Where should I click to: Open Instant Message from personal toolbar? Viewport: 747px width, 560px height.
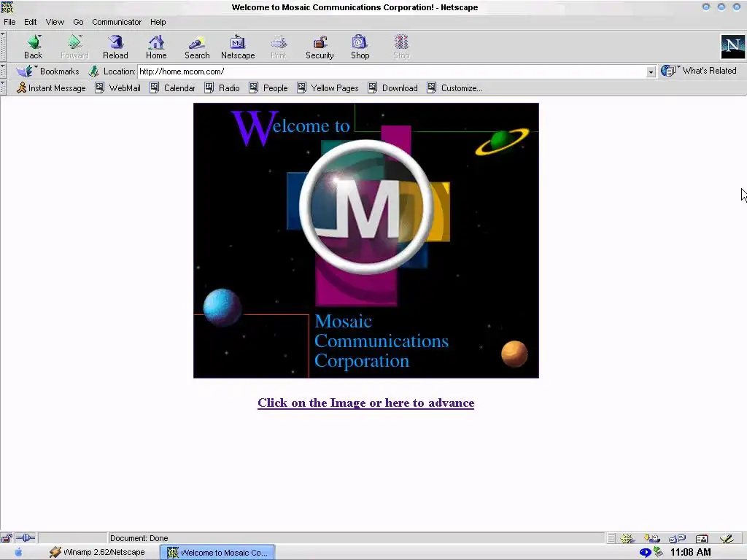tap(52, 88)
